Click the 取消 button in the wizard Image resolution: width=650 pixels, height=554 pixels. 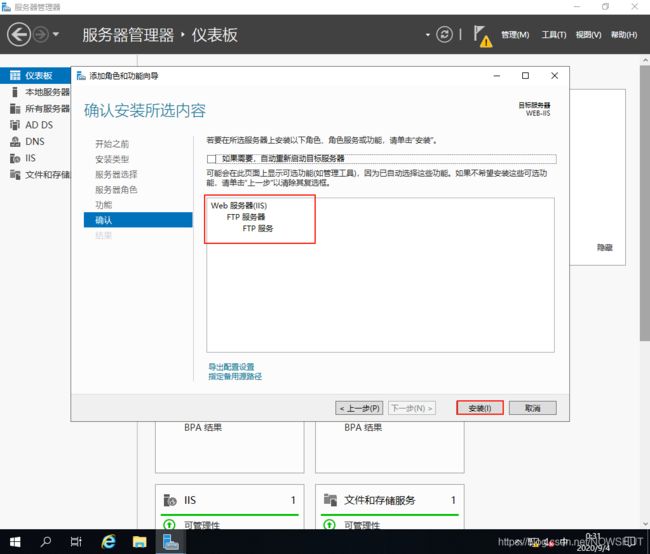pos(533,408)
